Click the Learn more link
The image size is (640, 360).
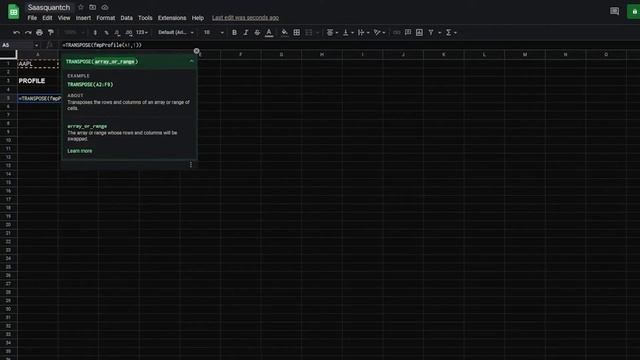point(80,151)
